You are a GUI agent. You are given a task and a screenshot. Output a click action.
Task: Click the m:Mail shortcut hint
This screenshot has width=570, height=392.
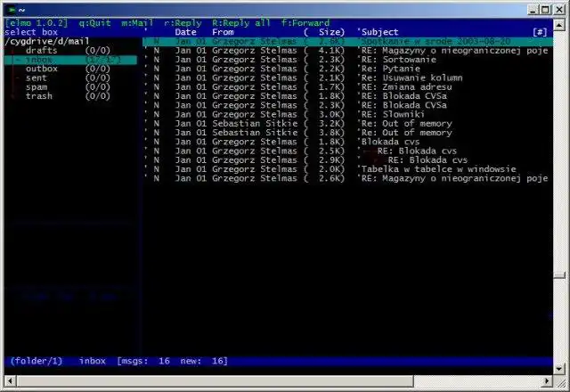click(137, 23)
